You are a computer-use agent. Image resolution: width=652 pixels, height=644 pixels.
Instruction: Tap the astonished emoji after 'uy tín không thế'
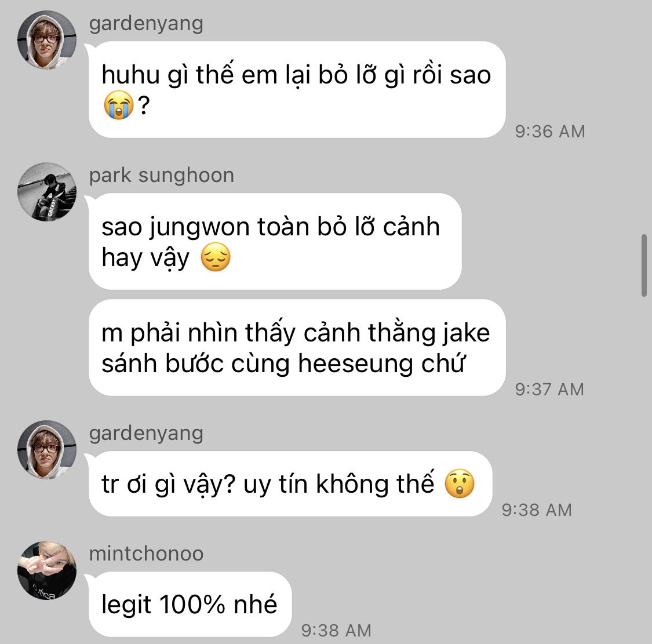(460, 483)
